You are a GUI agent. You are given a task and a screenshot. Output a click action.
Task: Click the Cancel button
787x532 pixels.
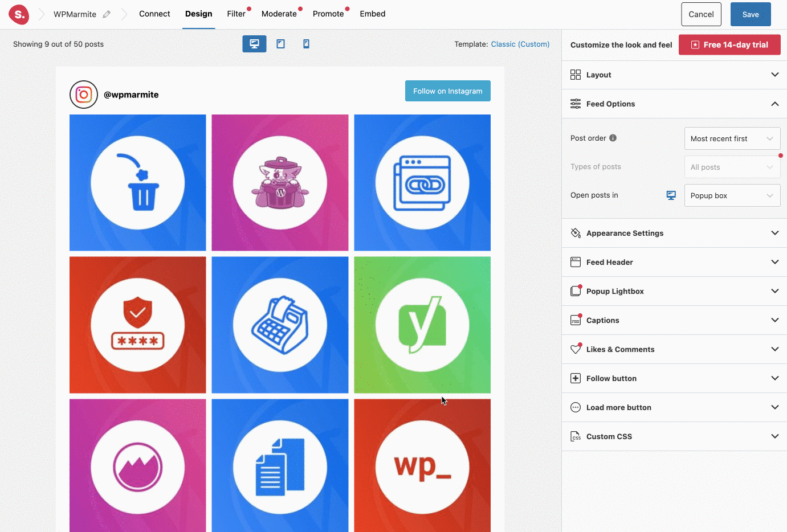pos(701,14)
